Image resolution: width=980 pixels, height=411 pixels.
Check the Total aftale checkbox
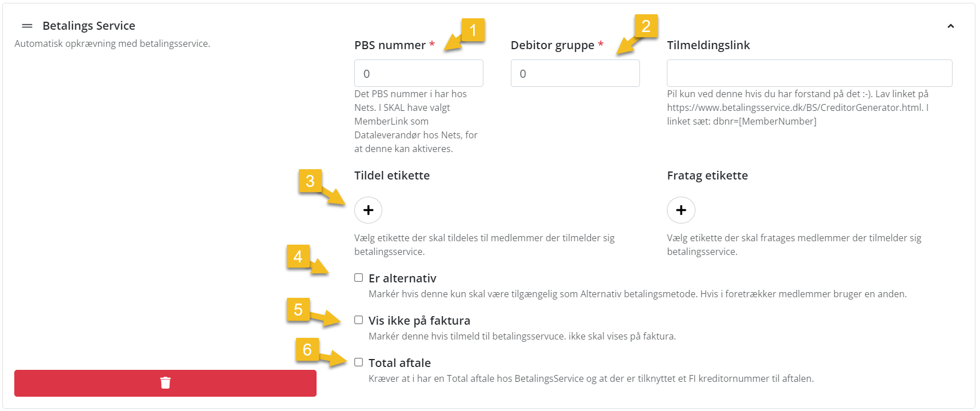point(358,362)
